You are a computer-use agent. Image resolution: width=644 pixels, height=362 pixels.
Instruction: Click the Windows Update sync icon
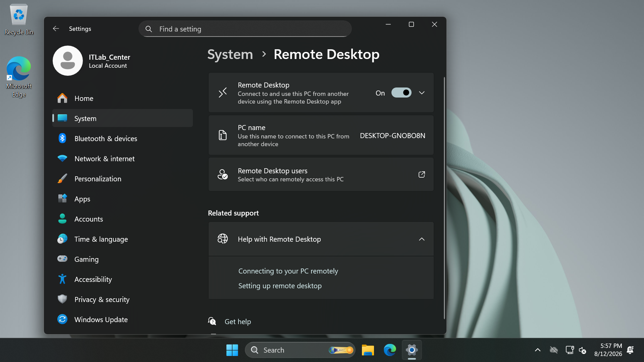tap(62, 319)
